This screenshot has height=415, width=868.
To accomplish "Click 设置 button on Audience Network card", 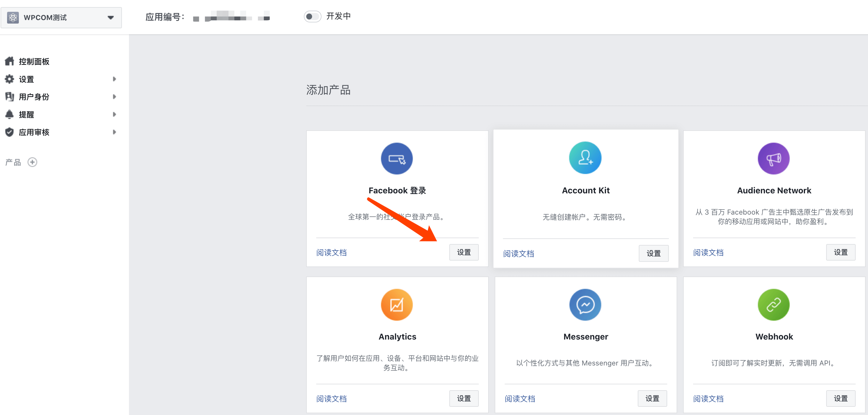I will point(841,252).
